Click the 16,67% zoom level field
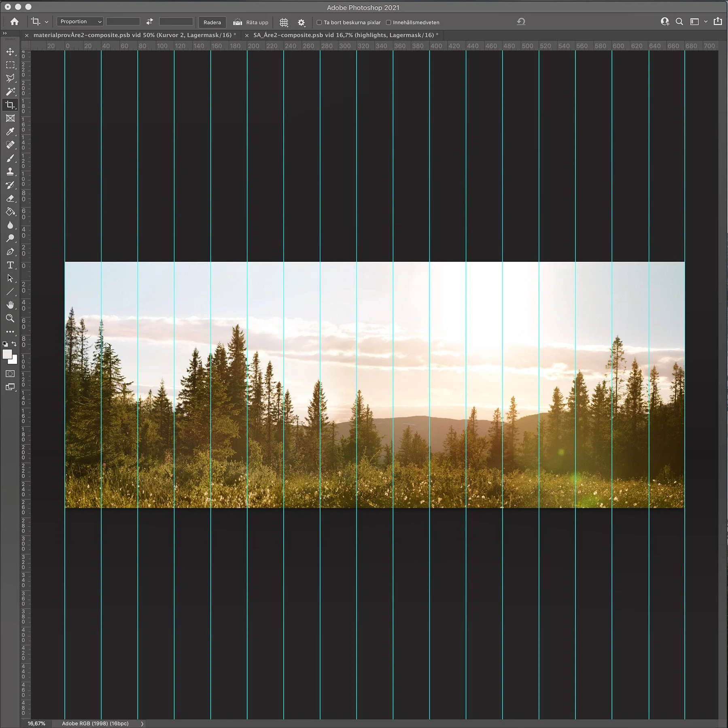728x728 pixels. point(36,724)
